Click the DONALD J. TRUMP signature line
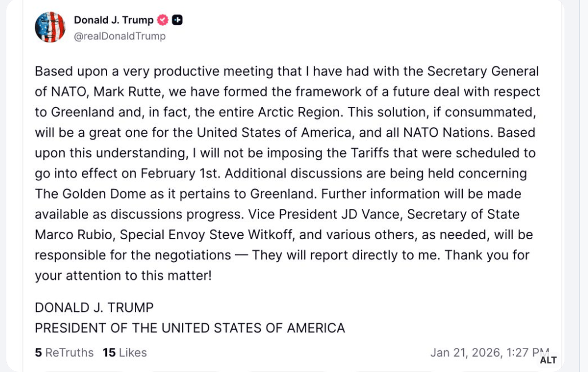Image resolution: width=588 pixels, height=372 pixels. click(x=94, y=307)
